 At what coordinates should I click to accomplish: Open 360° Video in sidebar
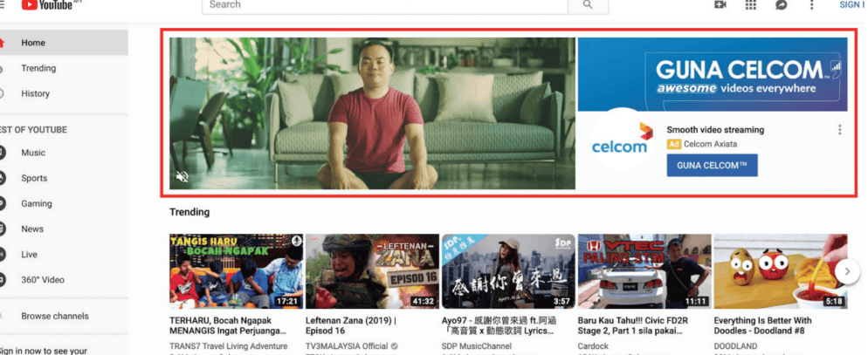64,280
